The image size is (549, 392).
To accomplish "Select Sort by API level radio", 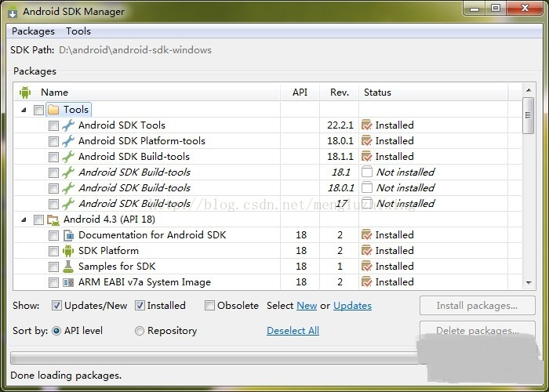I will coord(56,331).
